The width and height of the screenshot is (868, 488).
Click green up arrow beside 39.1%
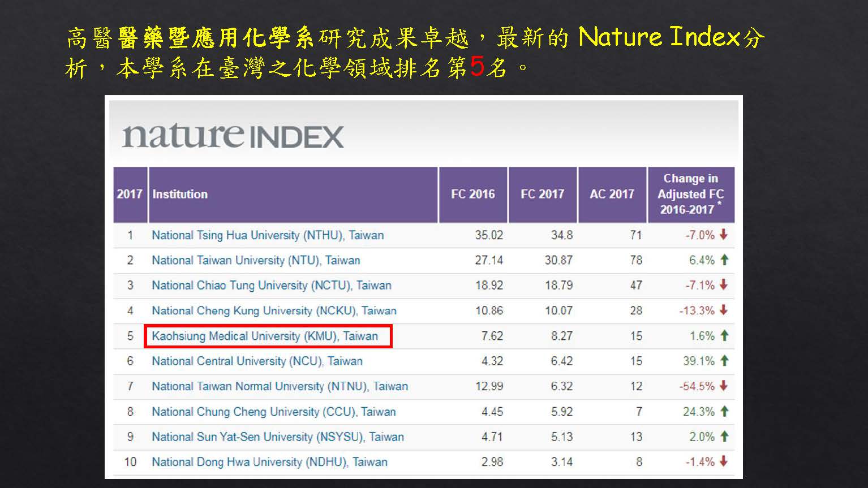(x=724, y=360)
